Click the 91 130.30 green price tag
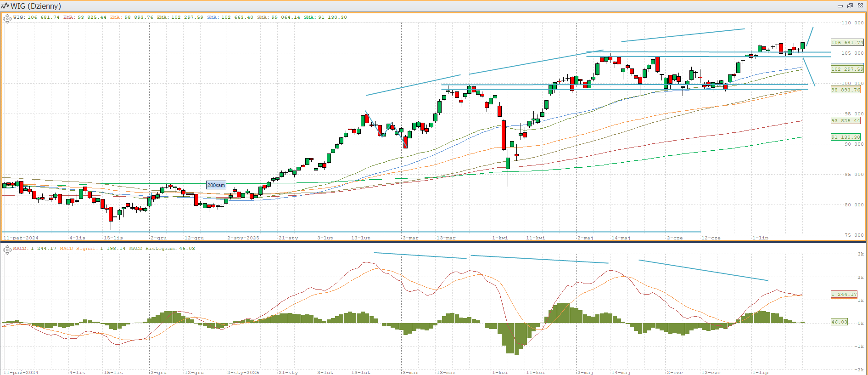 [x=845, y=137]
